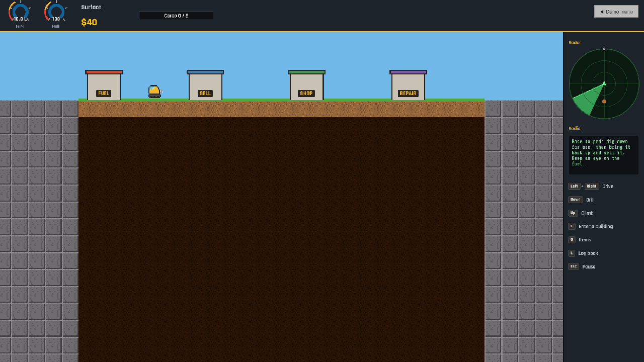Image resolution: width=644 pixels, height=362 pixels.
Task: Click the $40 money counter
Action: 89,22
